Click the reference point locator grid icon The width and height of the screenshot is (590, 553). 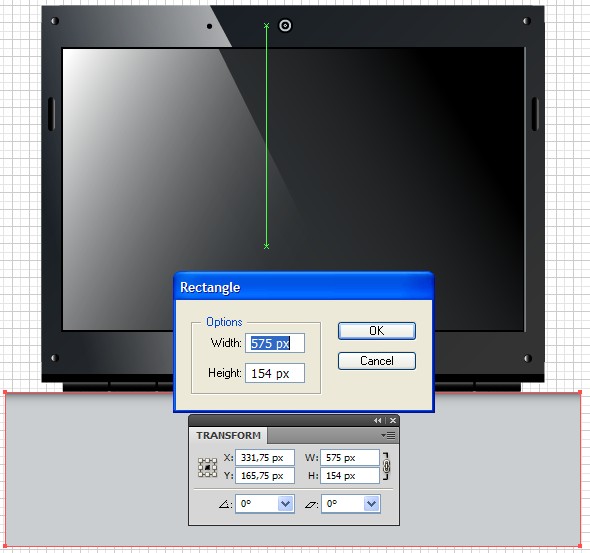tap(208, 468)
